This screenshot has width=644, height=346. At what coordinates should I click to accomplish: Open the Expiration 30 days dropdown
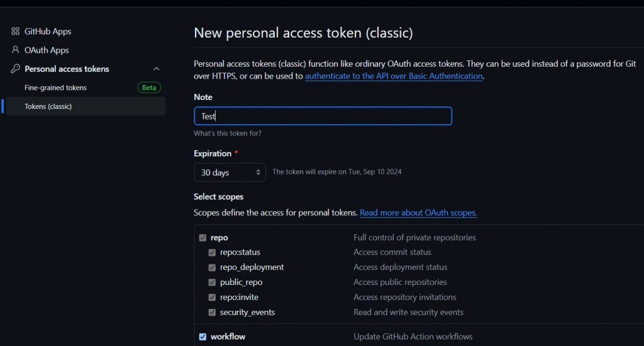click(230, 172)
